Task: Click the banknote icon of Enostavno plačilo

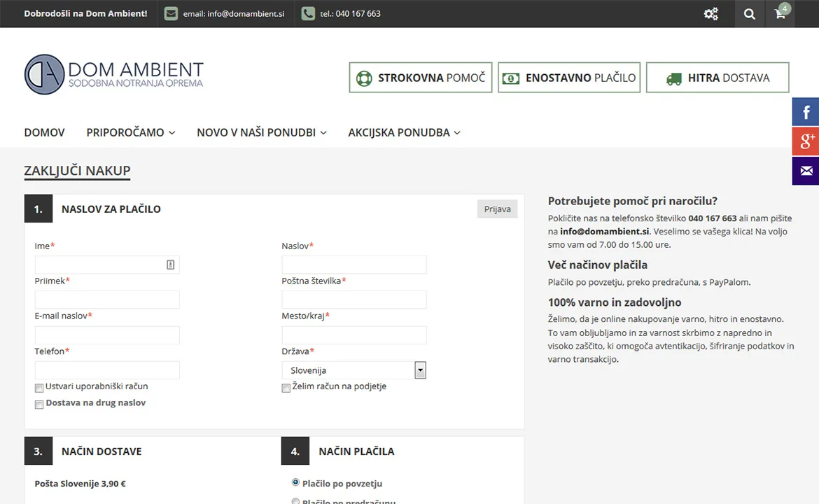Action: pyautogui.click(x=511, y=78)
